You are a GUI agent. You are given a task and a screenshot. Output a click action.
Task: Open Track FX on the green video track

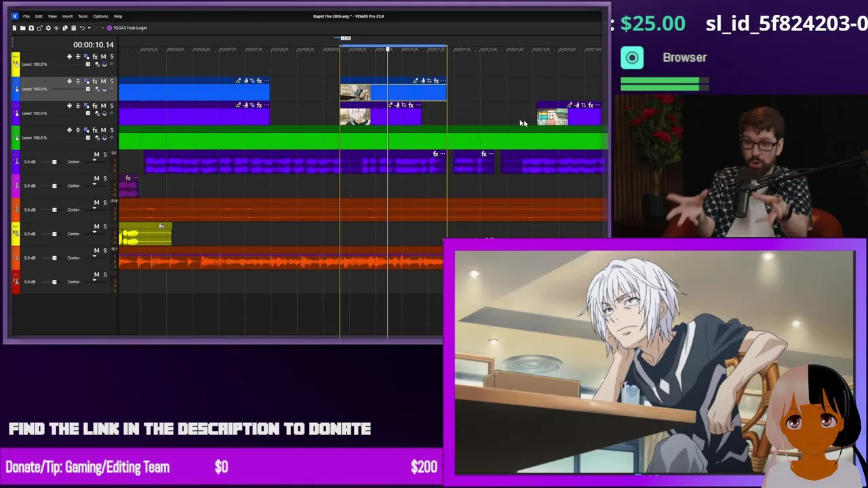(95, 130)
